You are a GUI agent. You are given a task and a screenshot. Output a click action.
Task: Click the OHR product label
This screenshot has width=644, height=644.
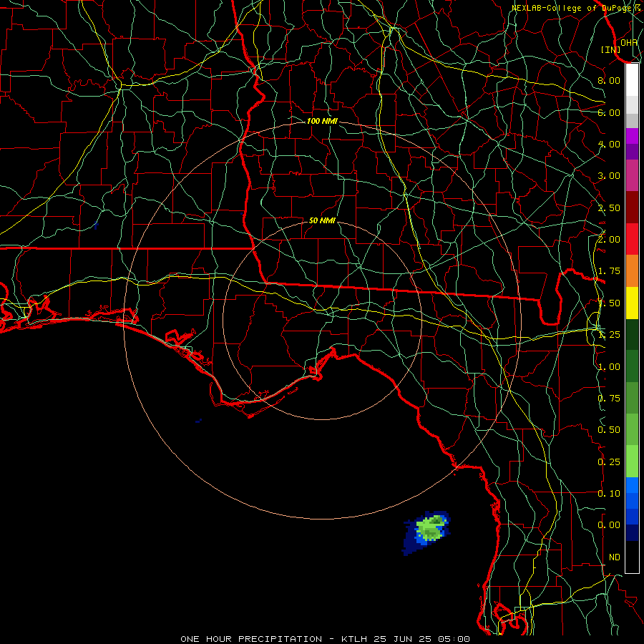[629, 42]
